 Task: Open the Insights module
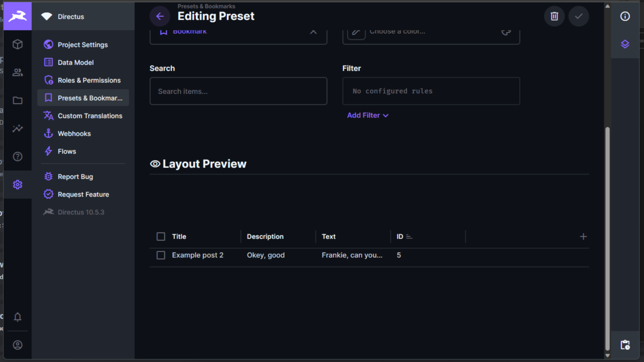17,129
